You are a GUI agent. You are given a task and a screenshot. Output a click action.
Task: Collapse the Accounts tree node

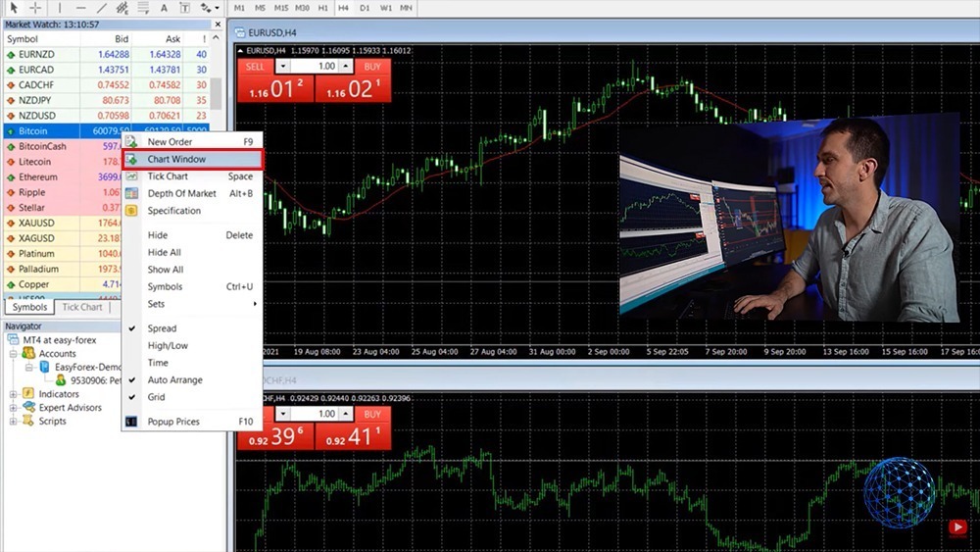[x=13, y=354]
